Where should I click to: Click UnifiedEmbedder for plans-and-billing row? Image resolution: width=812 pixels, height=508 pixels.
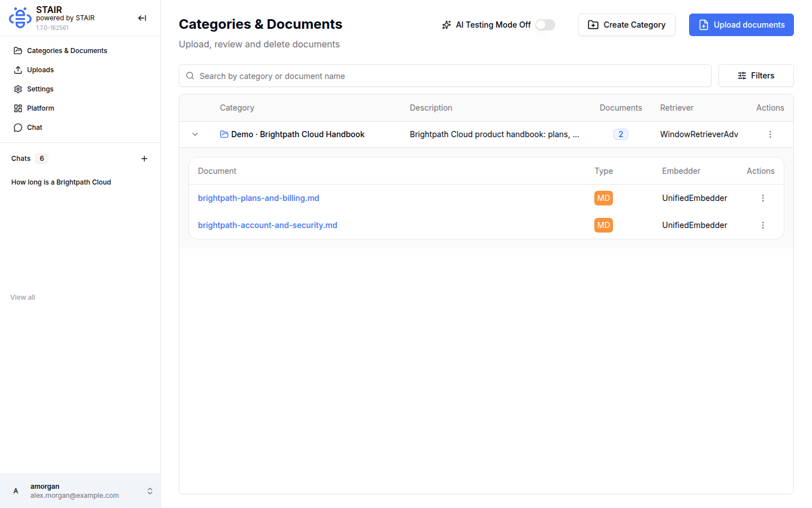695,198
